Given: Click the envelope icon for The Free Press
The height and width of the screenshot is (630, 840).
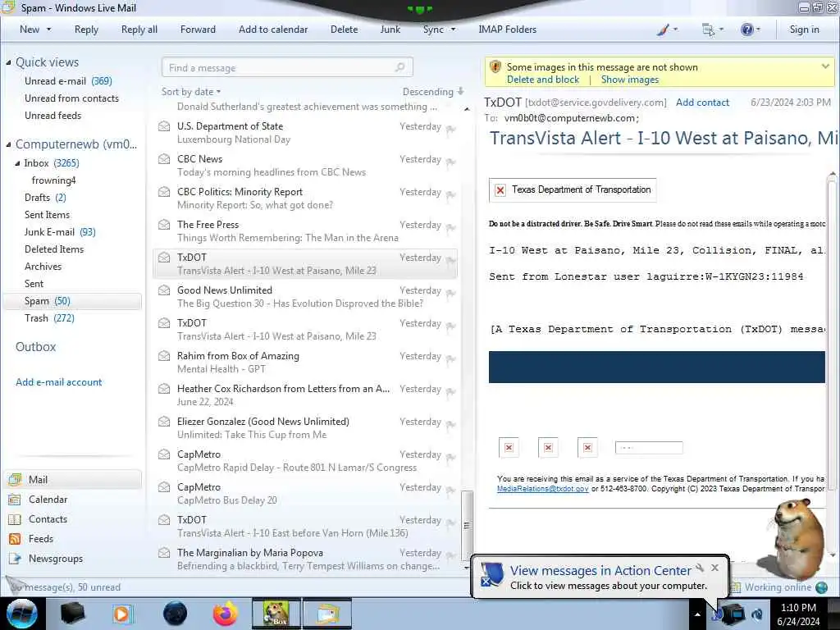Looking at the screenshot, I should point(164,225).
